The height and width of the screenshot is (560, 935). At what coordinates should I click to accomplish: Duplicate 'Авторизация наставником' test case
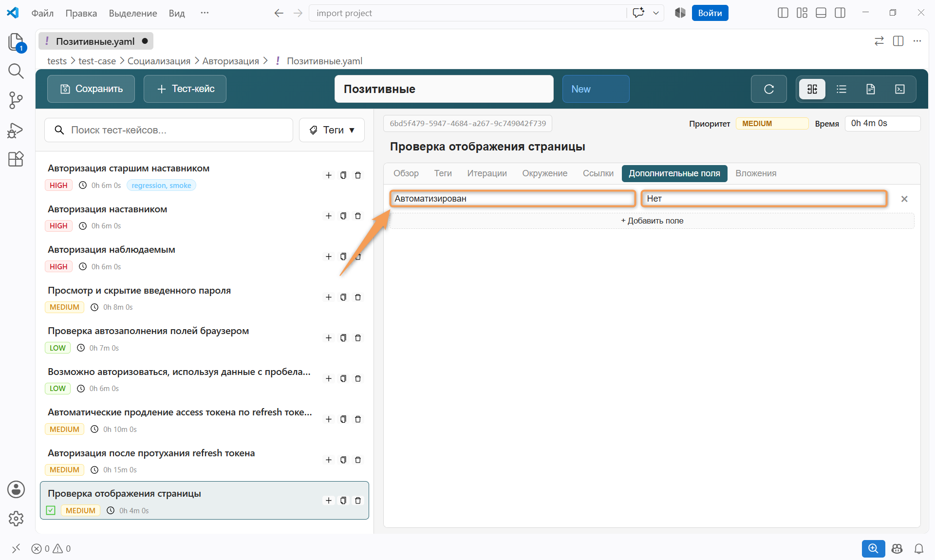click(x=343, y=216)
